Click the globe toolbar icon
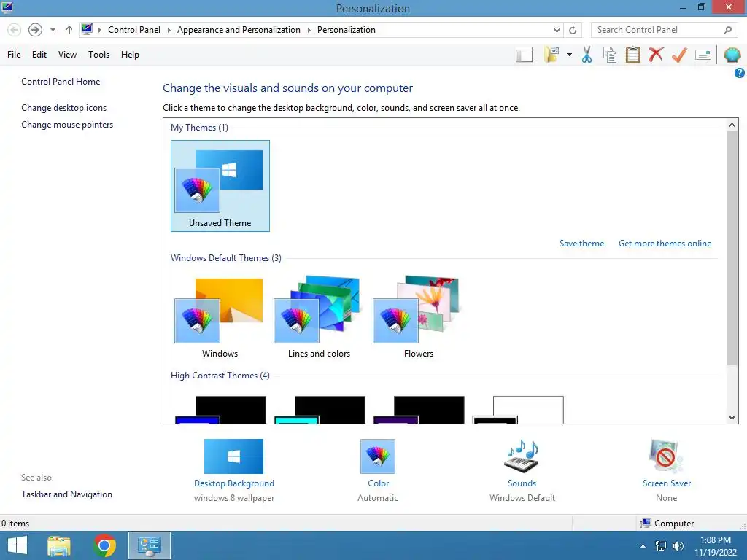 pyautogui.click(x=732, y=55)
